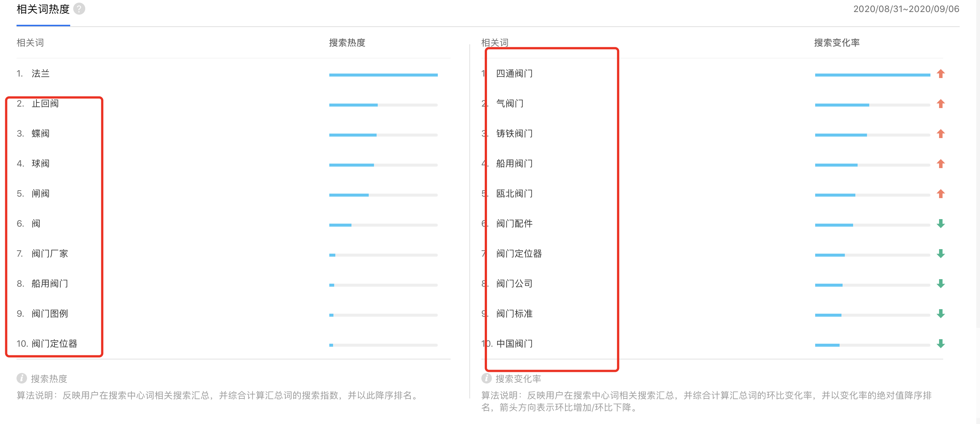Click the up arrow in 船用阀门 change-rate row

coord(941,164)
